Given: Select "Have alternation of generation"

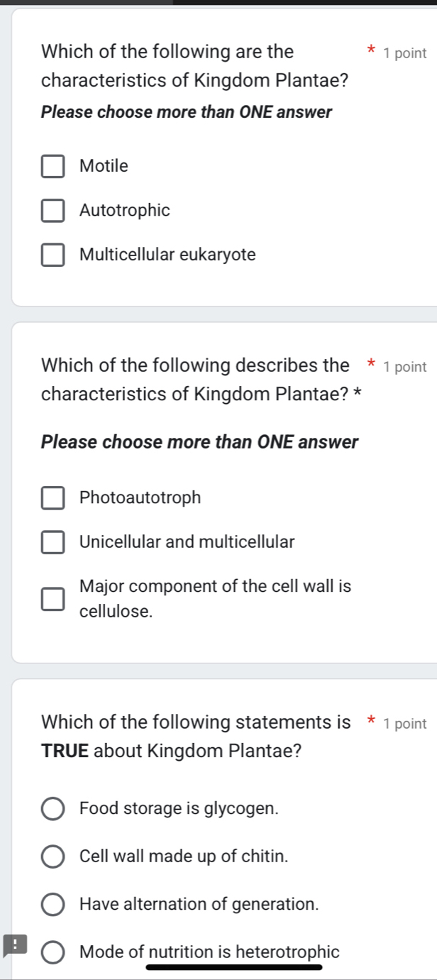Looking at the screenshot, I should click(52, 904).
